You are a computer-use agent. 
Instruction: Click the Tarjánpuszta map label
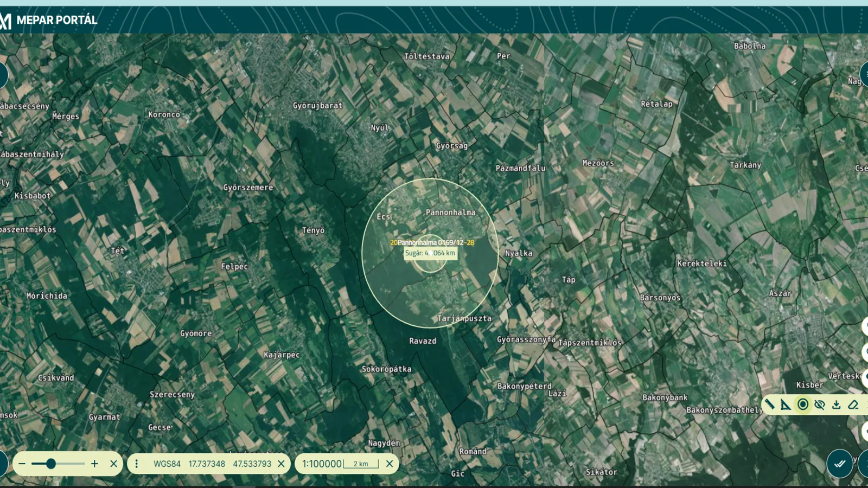tap(464, 318)
